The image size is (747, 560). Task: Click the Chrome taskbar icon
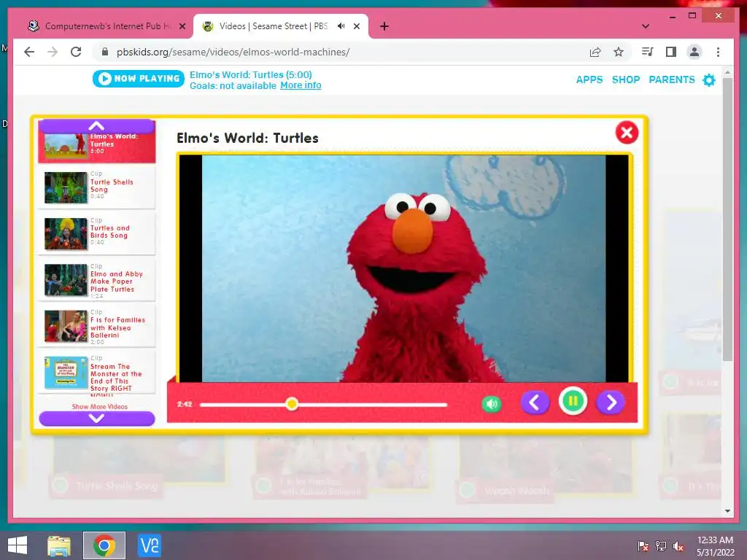[x=104, y=545]
